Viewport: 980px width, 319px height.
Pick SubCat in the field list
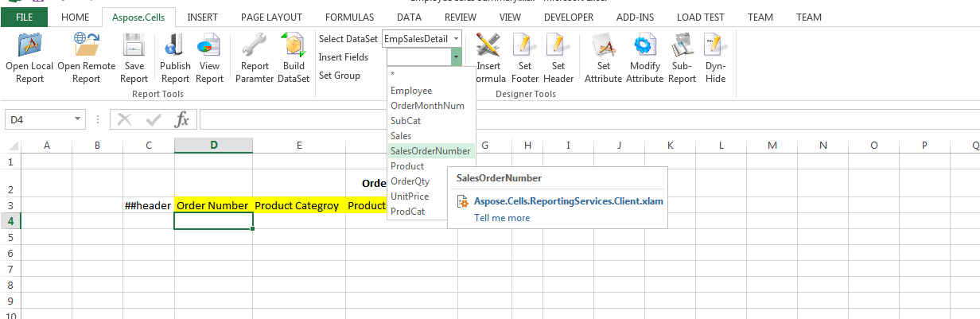pos(431,121)
